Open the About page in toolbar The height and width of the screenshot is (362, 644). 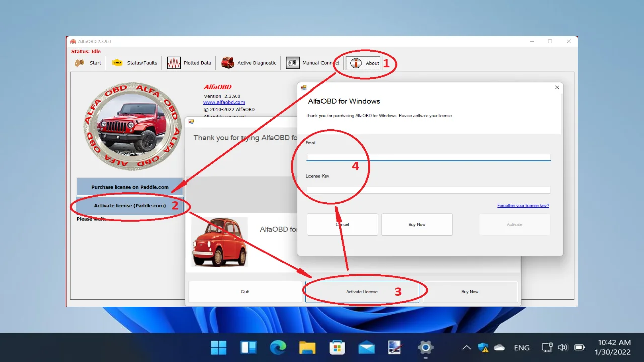pyautogui.click(x=365, y=63)
